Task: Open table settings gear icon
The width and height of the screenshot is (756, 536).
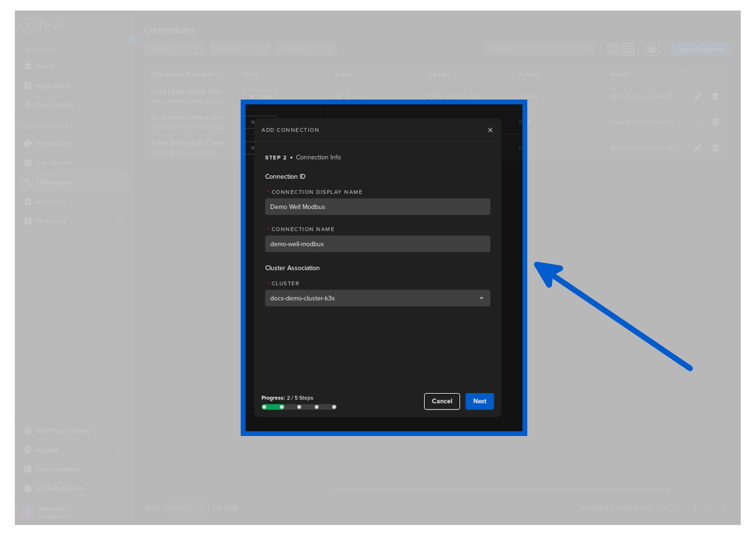Action: [x=652, y=49]
